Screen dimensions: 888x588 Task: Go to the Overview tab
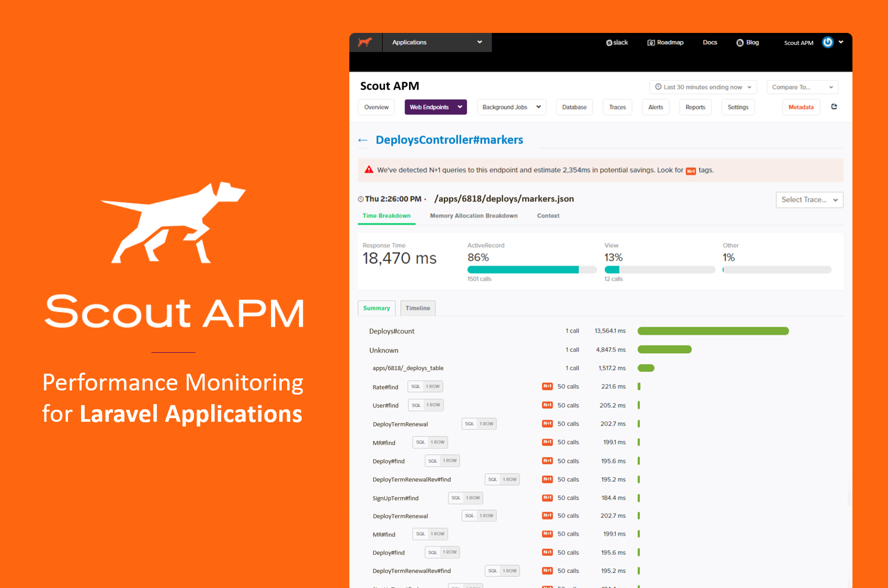(x=376, y=107)
